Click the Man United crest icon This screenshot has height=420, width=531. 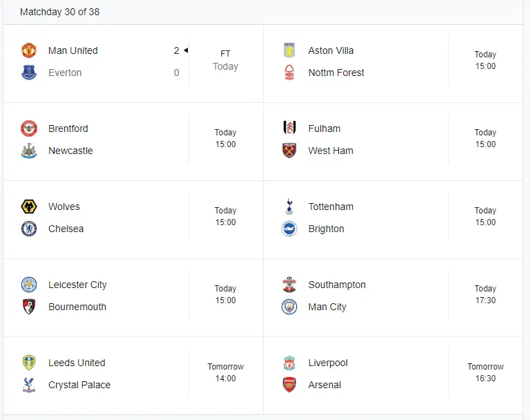coord(29,50)
